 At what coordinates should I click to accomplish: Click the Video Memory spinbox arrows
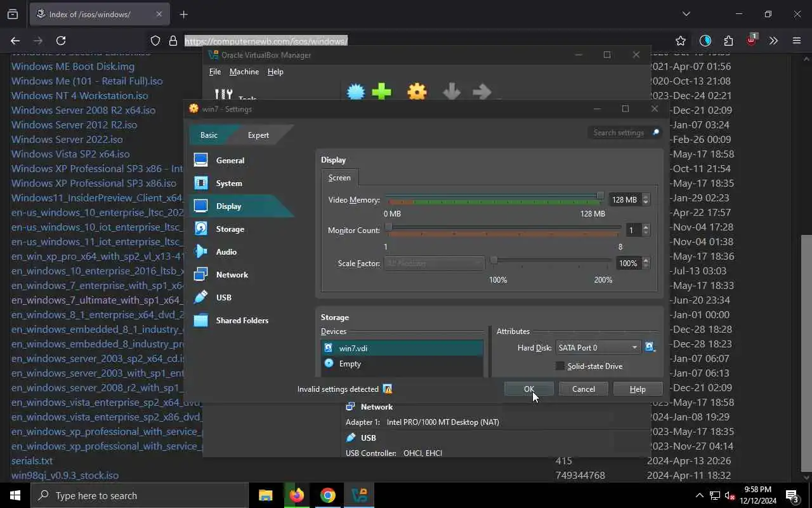[x=646, y=199]
